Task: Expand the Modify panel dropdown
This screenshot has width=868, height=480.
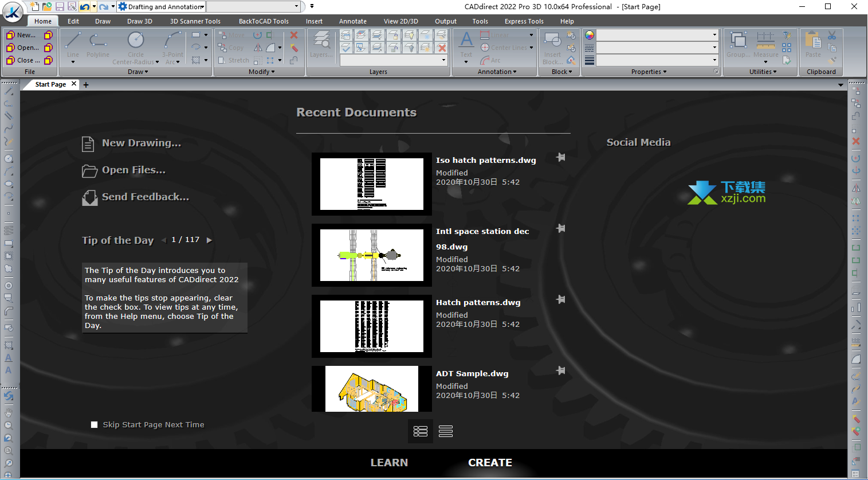Action: [x=262, y=72]
